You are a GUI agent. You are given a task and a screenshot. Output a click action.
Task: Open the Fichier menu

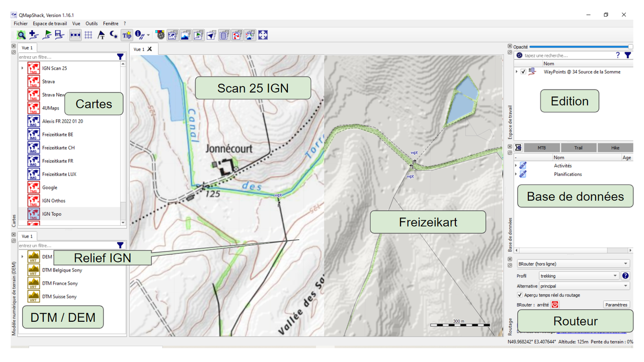[21, 24]
